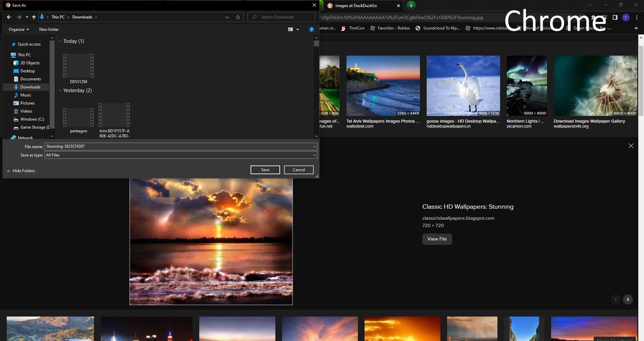Open Chrome side panel icon

click(x=615, y=17)
